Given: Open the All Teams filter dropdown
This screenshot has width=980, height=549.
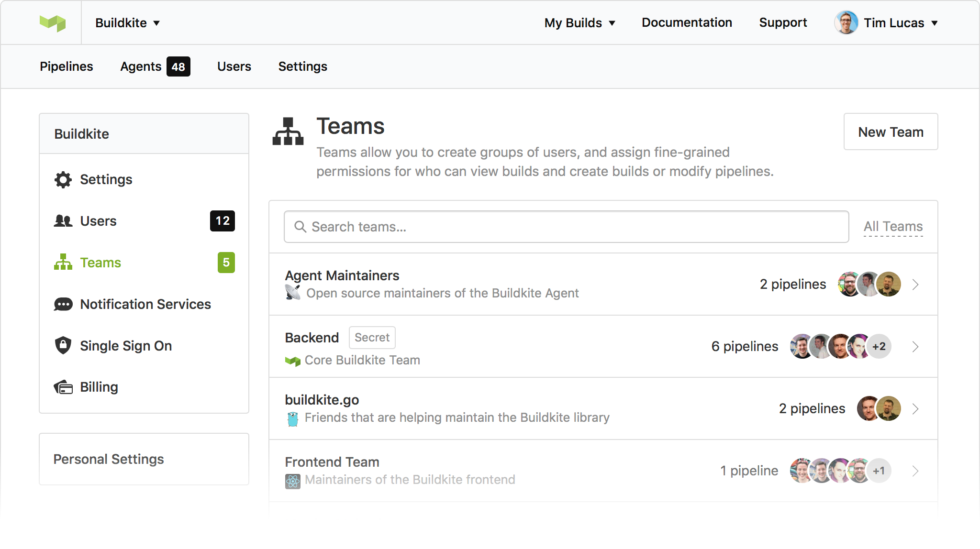Looking at the screenshot, I should pos(893,226).
